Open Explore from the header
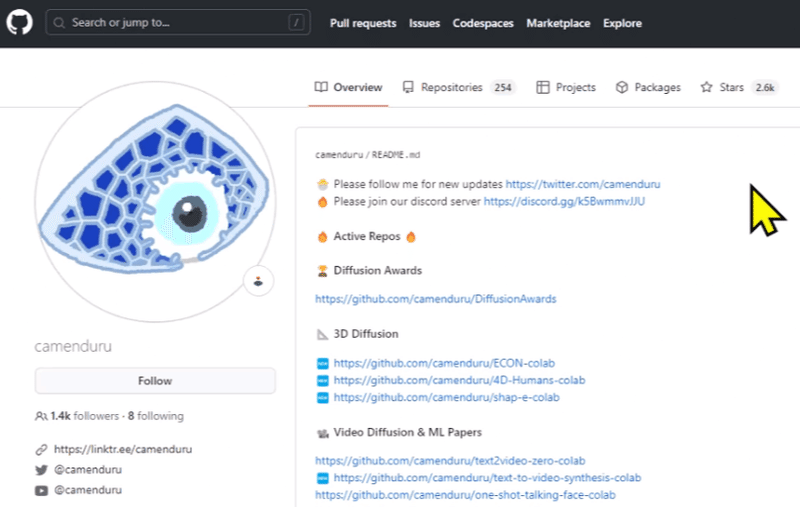The width and height of the screenshot is (800, 507). [x=622, y=23]
